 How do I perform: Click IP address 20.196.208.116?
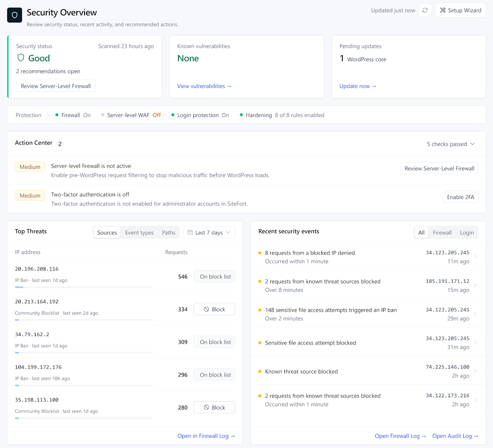pyautogui.click(x=37, y=269)
